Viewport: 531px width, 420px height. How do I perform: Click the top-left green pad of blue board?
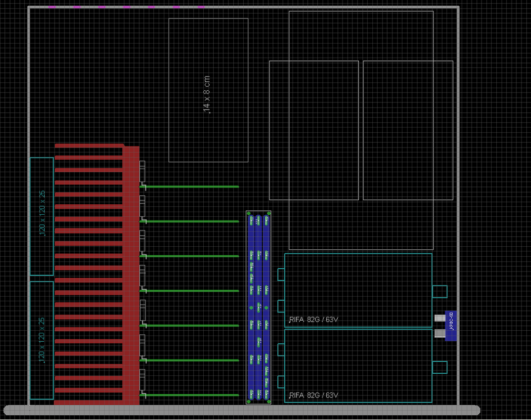point(249,214)
